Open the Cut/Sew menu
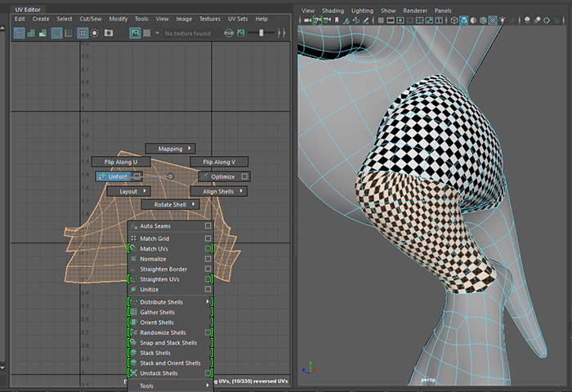The image size is (572, 392). pyautogui.click(x=89, y=18)
